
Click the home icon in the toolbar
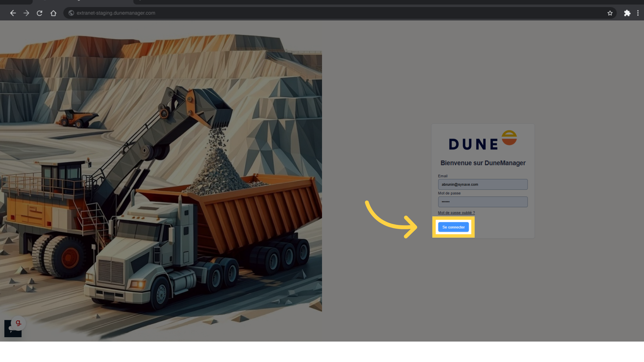[x=53, y=13]
